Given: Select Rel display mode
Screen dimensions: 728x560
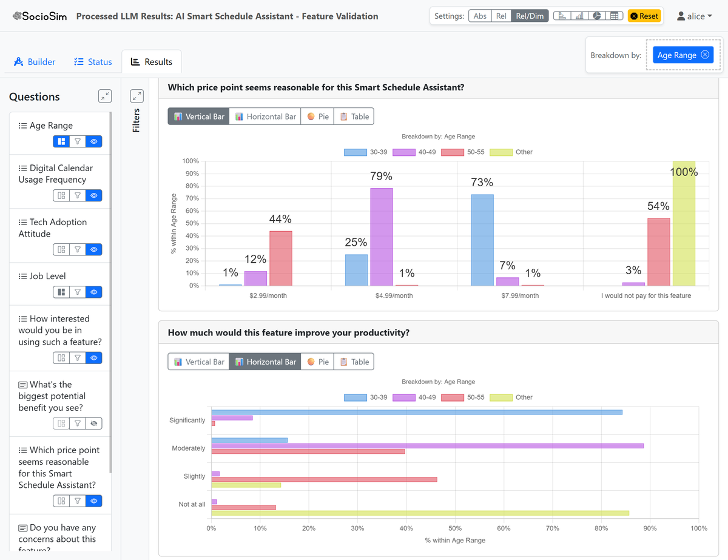Looking at the screenshot, I should 501,16.
